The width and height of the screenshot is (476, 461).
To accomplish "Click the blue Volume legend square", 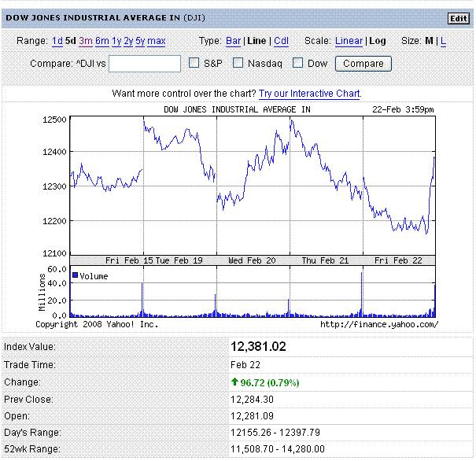I will (75, 275).
